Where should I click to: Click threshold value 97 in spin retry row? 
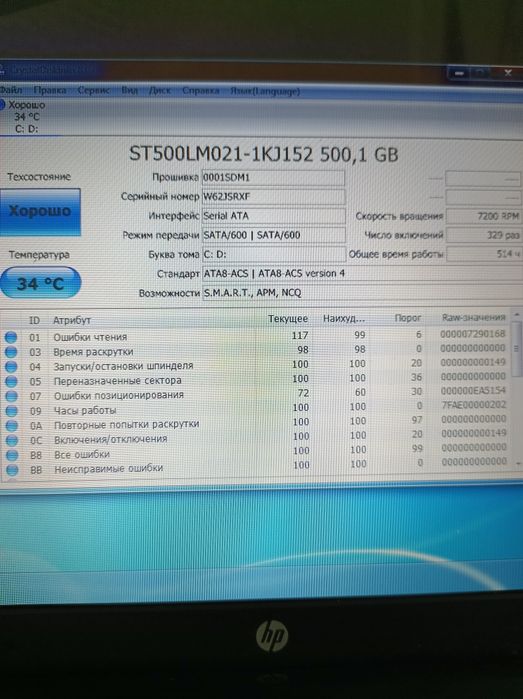pyautogui.click(x=417, y=420)
